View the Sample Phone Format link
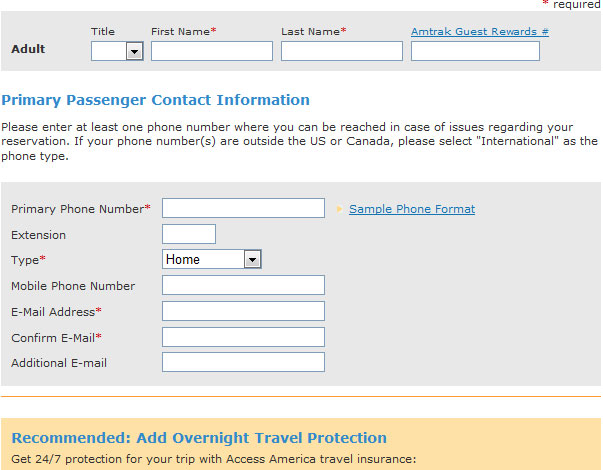This screenshot has height=470, width=603. [412, 209]
